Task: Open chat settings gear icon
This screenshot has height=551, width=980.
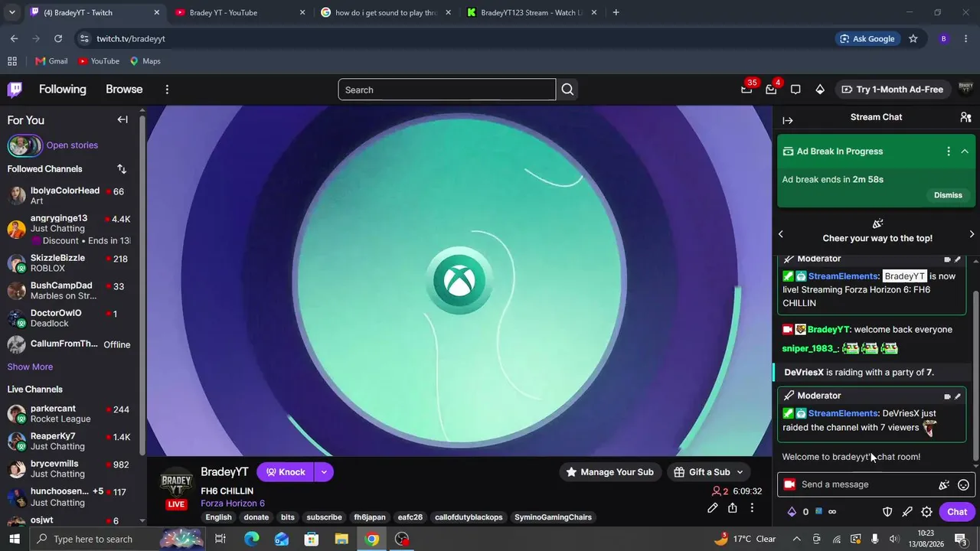Action: point(926,512)
